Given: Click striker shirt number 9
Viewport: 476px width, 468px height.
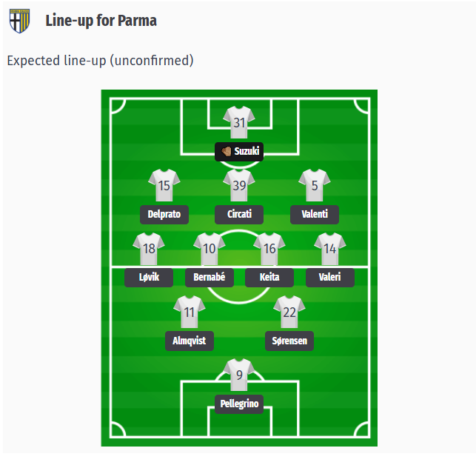Looking at the screenshot, I should coord(239,375).
